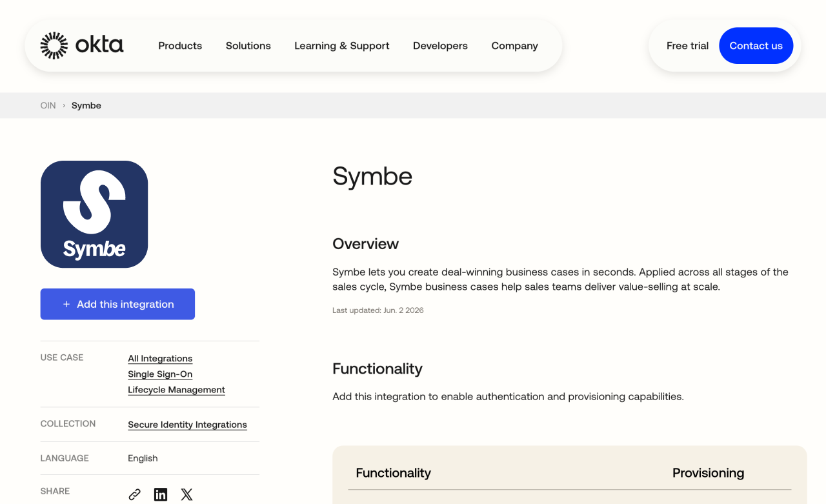Open the Company menu

click(514, 46)
